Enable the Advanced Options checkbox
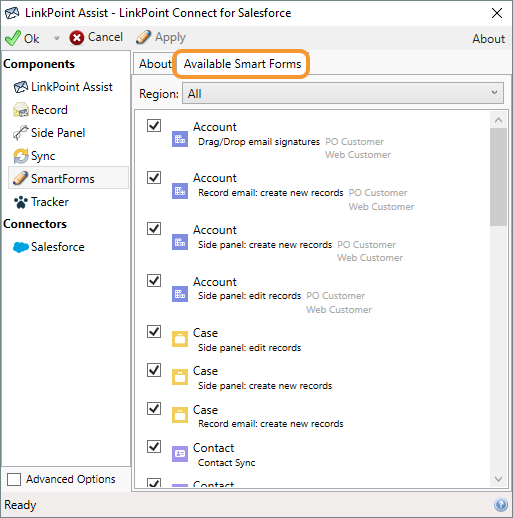 click(14, 479)
